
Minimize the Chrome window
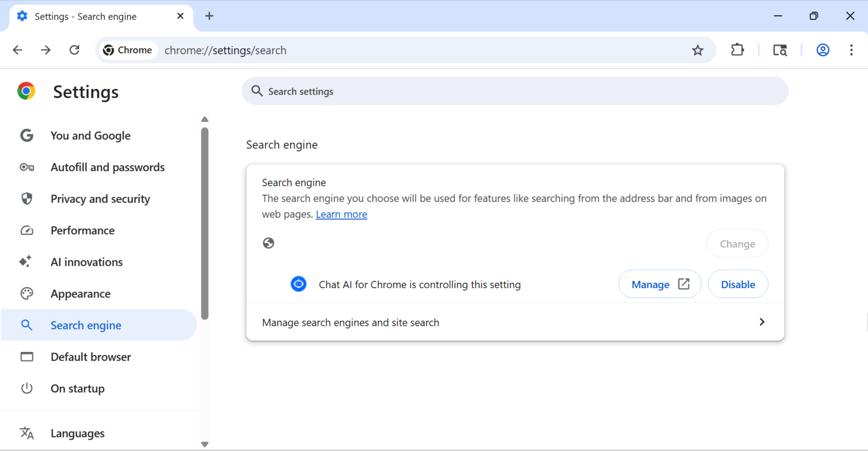click(x=778, y=16)
